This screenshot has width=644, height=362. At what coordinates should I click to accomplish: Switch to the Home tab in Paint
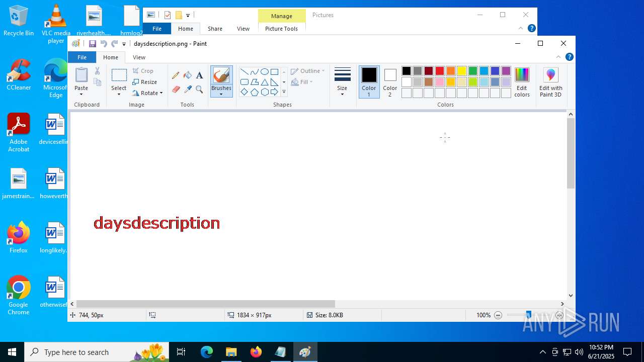(x=111, y=57)
